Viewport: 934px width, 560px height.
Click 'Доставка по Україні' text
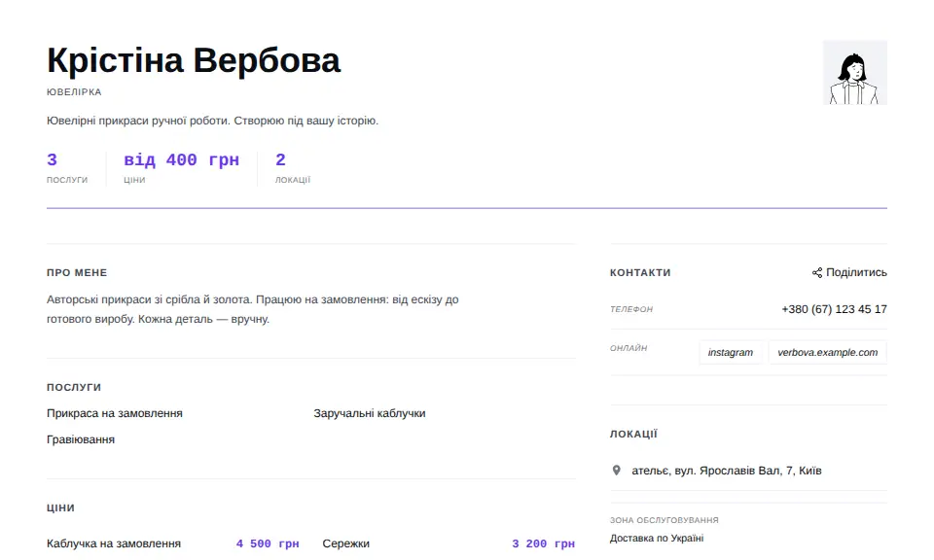657,538
